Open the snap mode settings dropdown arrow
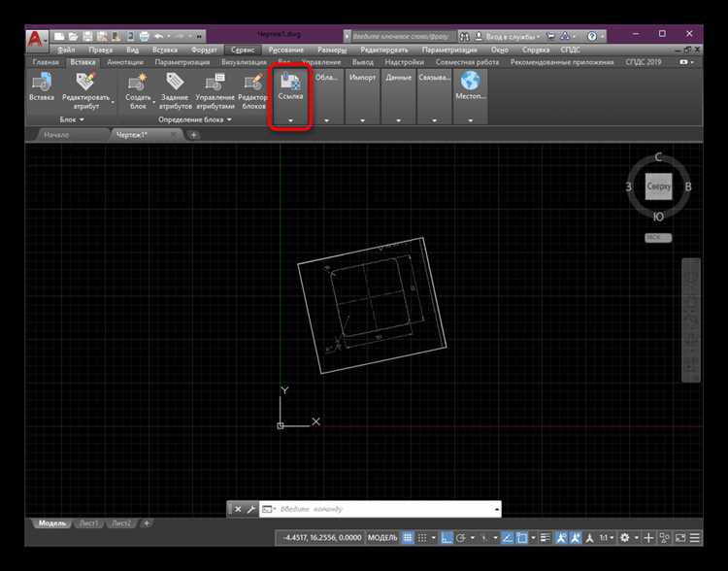 [x=434, y=538]
